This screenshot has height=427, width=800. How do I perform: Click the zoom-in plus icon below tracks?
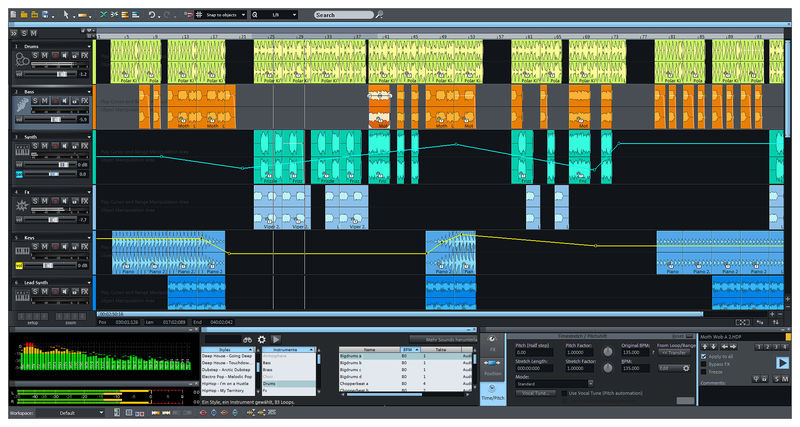pos(772,315)
